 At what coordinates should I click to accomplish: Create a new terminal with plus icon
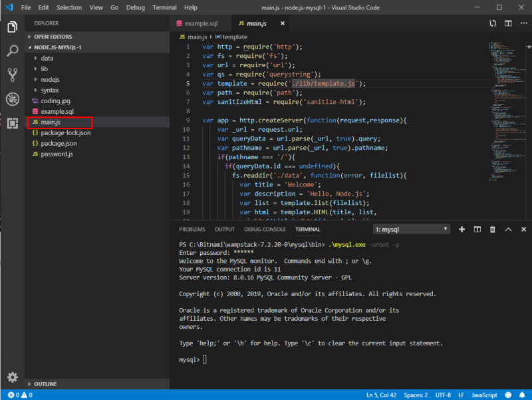pyautogui.click(x=462, y=230)
